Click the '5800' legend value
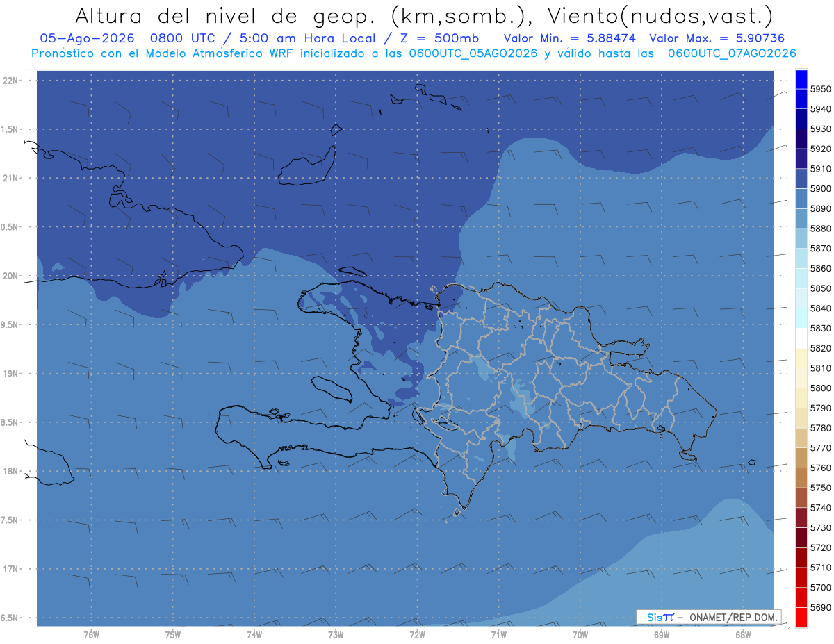 [x=821, y=388]
